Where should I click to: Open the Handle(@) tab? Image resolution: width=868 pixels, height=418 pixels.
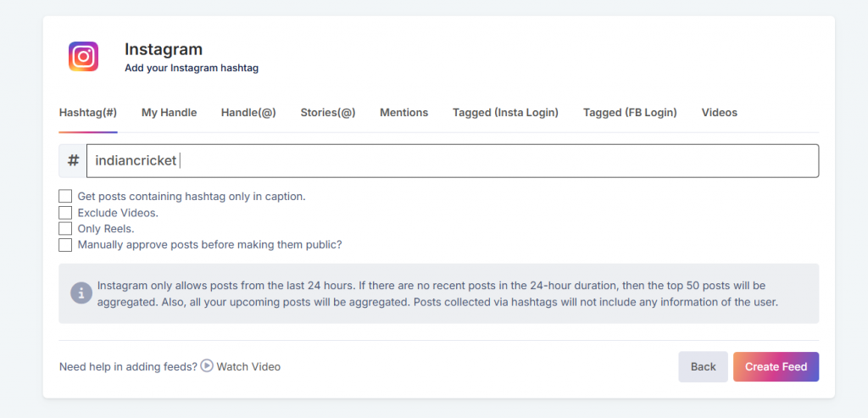pyautogui.click(x=248, y=113)
